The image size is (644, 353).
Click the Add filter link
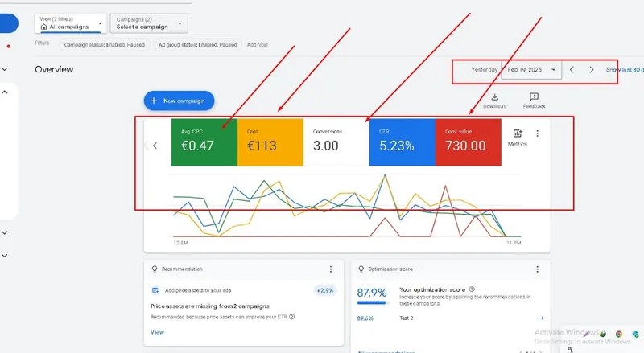coord(258,45)
